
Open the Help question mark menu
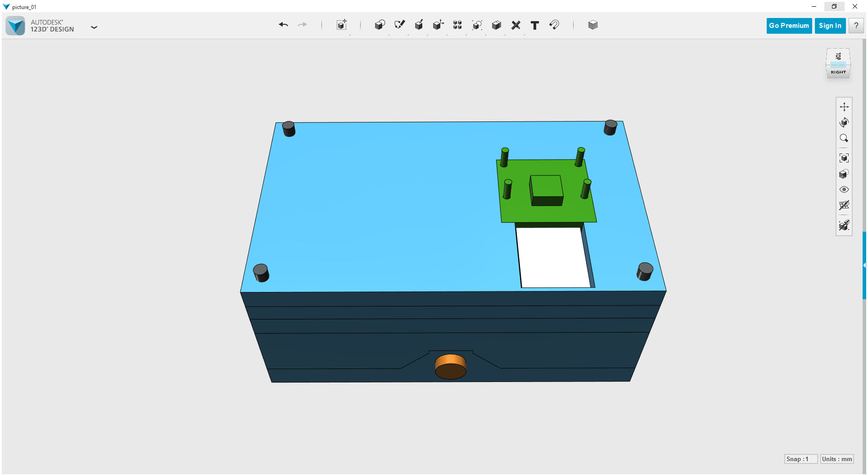[x=856, y=26]
